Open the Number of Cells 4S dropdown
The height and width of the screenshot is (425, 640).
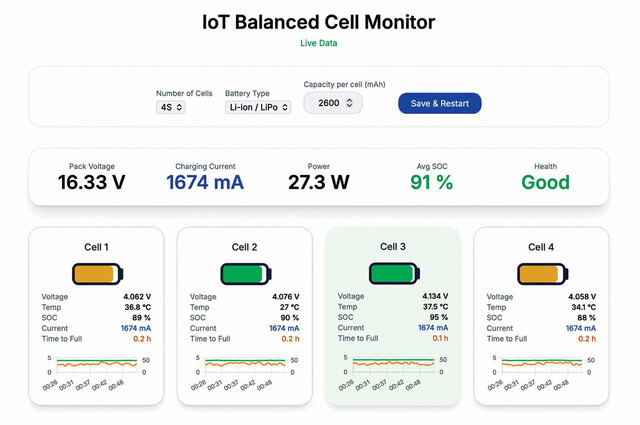coord(171,107)
